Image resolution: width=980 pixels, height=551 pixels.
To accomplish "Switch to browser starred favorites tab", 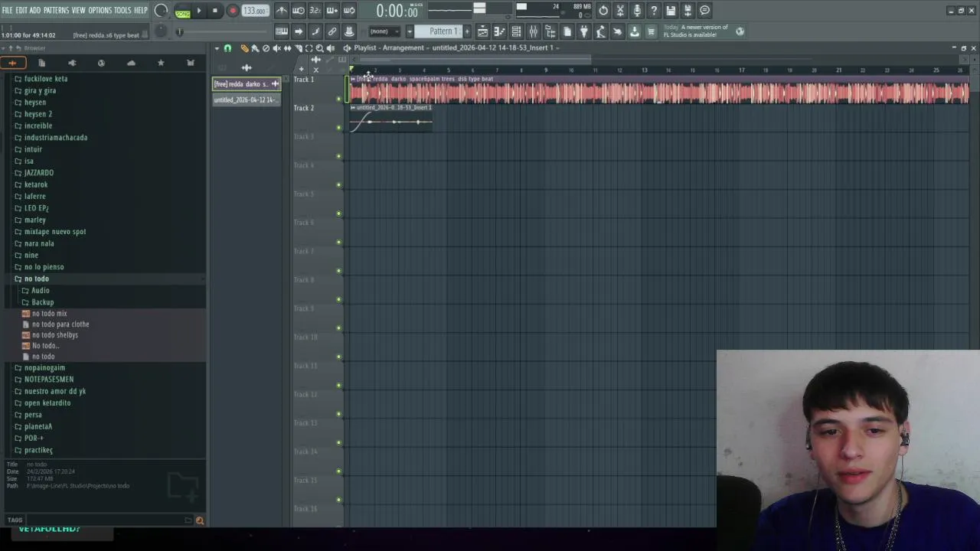I will (x=161, y=63).
